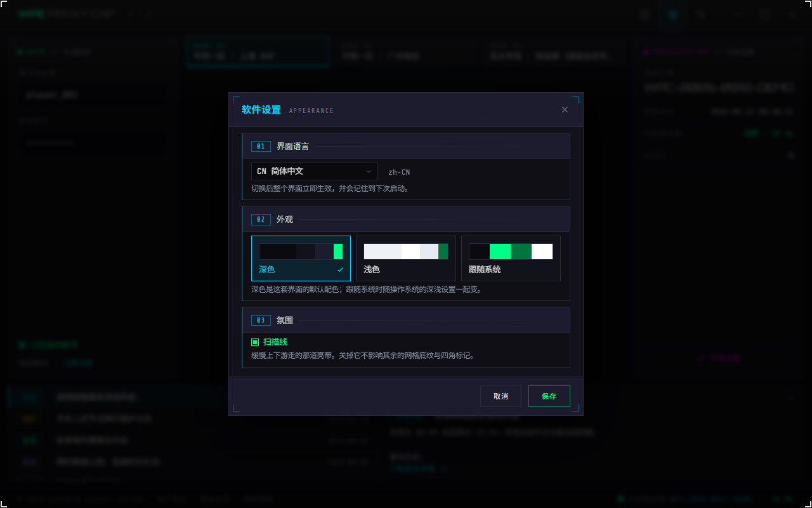The width and height of the screenshot is (812, 508).
Task: Click the 外观 section heading
Action: coord(285,219)
